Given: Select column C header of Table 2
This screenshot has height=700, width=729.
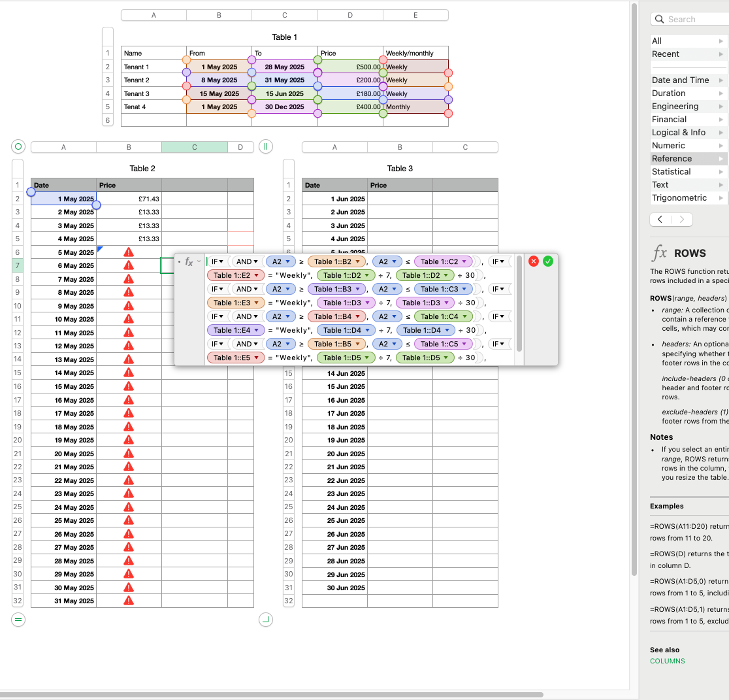Looking at the screenshot, I should (x=194, y=147).
